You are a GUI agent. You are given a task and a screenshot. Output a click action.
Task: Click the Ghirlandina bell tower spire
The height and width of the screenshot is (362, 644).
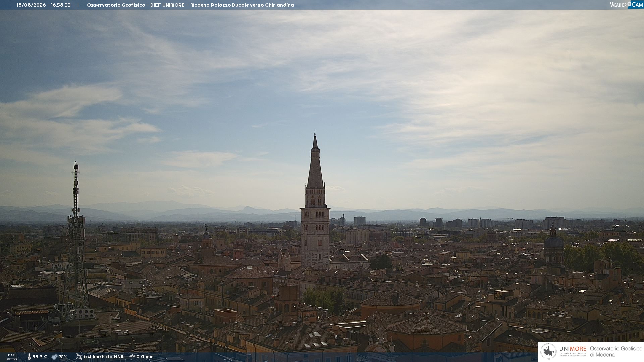[315, 161]
